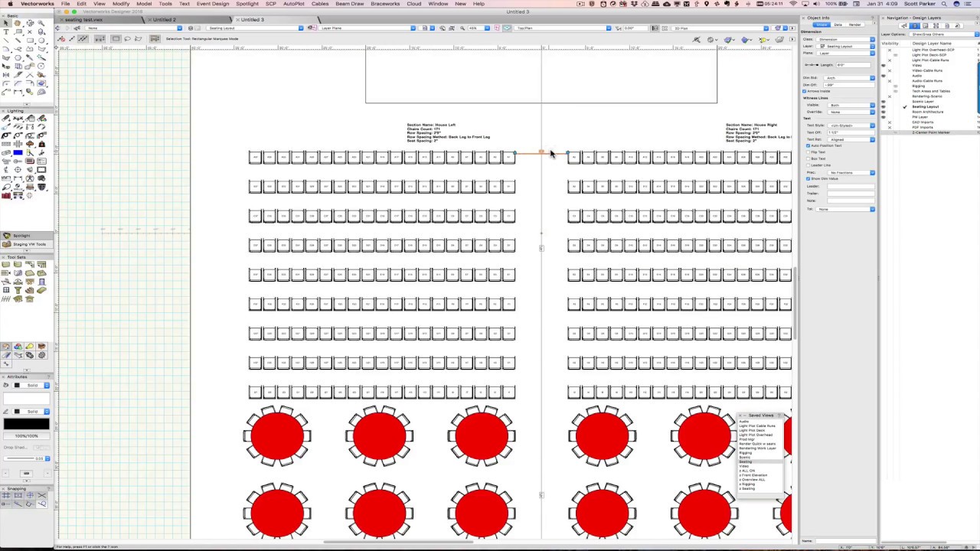The height and width of the screenshot is (551, 980).
Task: Toggle Snap to Intersection in Snapping palette
Action: tap(42, 495)
